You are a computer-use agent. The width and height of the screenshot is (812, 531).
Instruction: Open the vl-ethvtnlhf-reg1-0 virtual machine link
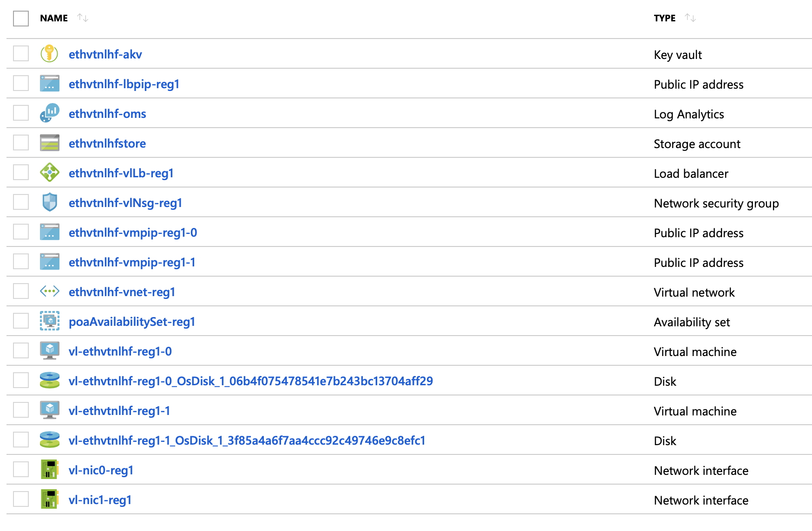[120, 351]
